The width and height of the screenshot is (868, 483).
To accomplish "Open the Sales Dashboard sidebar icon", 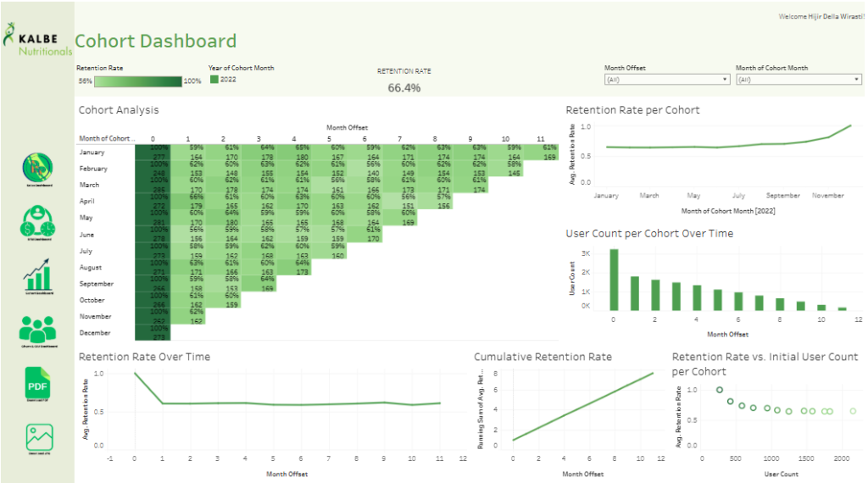I will tap(36, 166).
